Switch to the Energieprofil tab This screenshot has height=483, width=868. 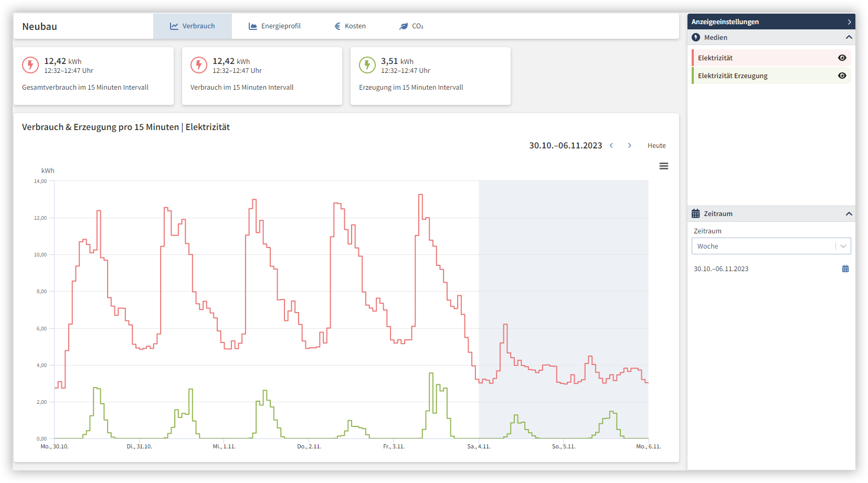tap(274, 26)
